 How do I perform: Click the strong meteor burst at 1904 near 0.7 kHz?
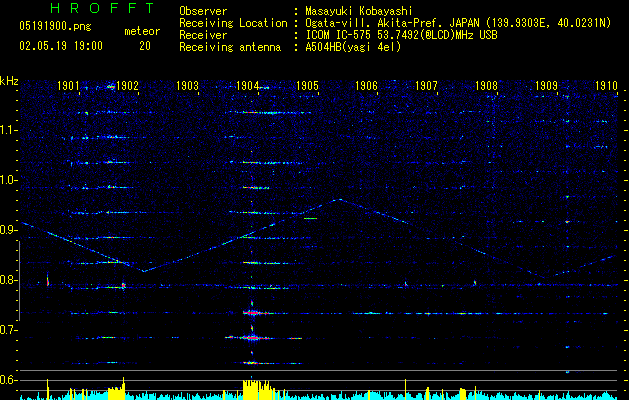(x=253, y=338)
